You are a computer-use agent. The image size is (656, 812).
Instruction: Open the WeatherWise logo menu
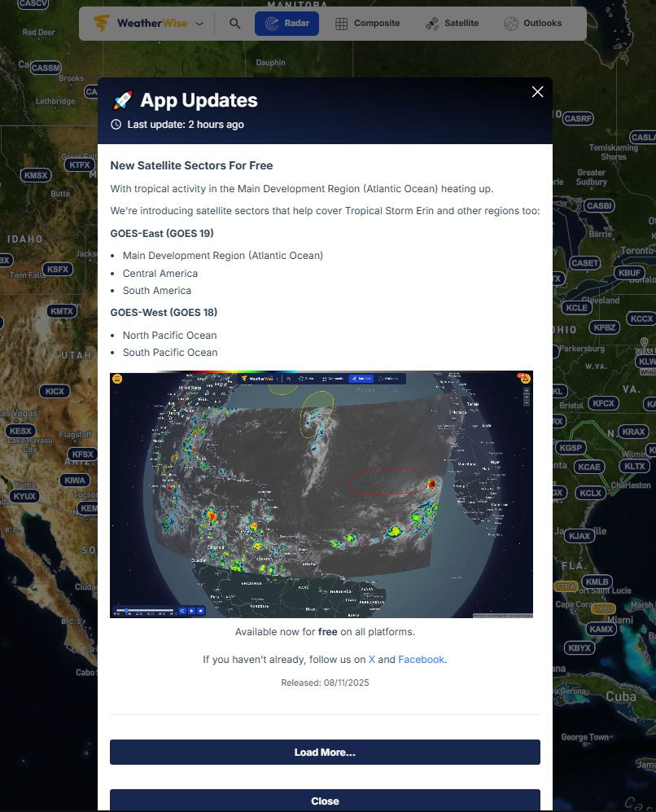(148, 24)
